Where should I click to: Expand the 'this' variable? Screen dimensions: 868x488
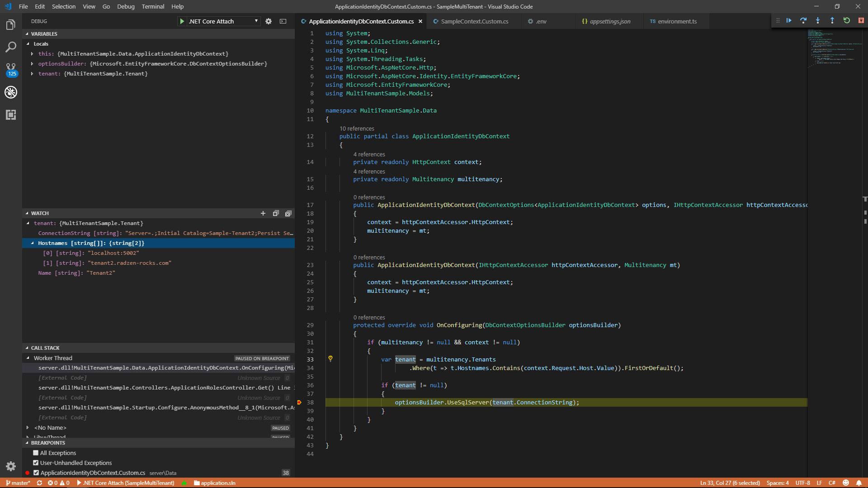[32, 54]
